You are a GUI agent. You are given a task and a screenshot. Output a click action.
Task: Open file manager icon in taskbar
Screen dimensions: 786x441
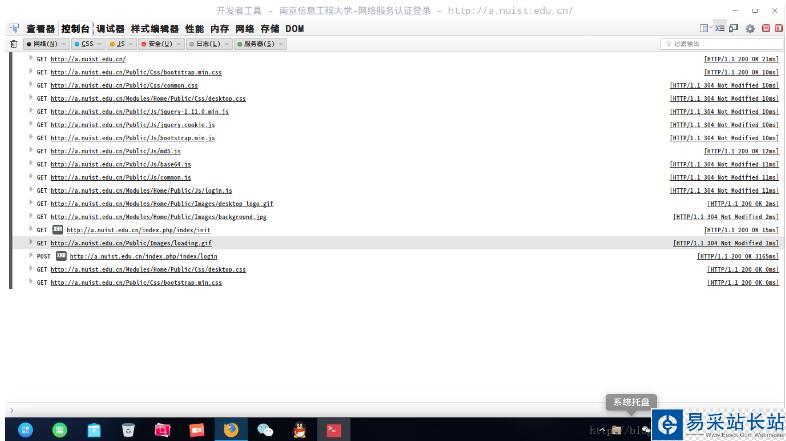[x=94, y=430]
